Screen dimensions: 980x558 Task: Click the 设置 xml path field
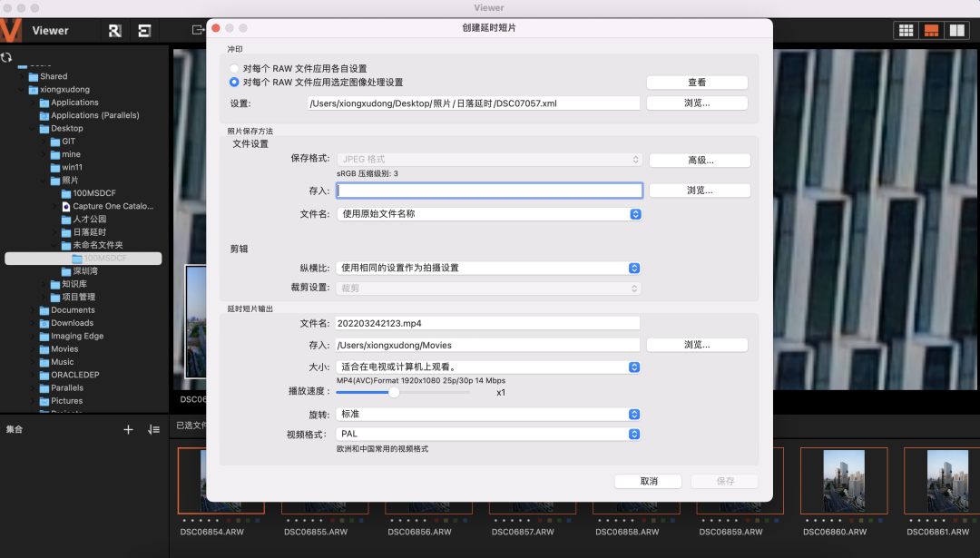click(x=474, y=103)
